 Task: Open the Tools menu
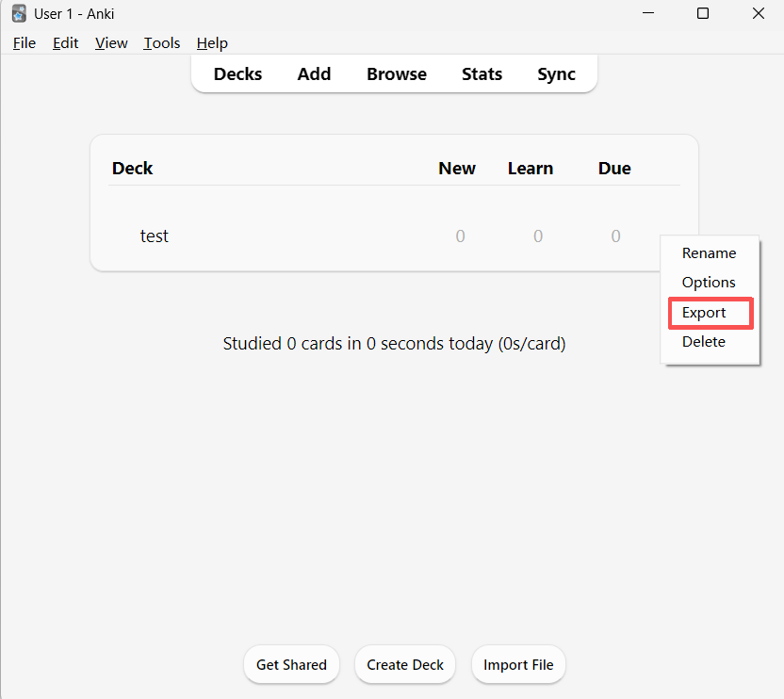(161, 43)
